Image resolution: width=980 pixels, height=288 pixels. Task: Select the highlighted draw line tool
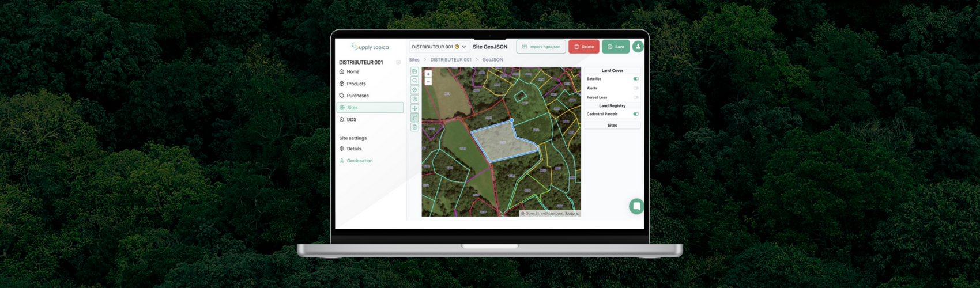pyautogui.click(x=414, y=118)
